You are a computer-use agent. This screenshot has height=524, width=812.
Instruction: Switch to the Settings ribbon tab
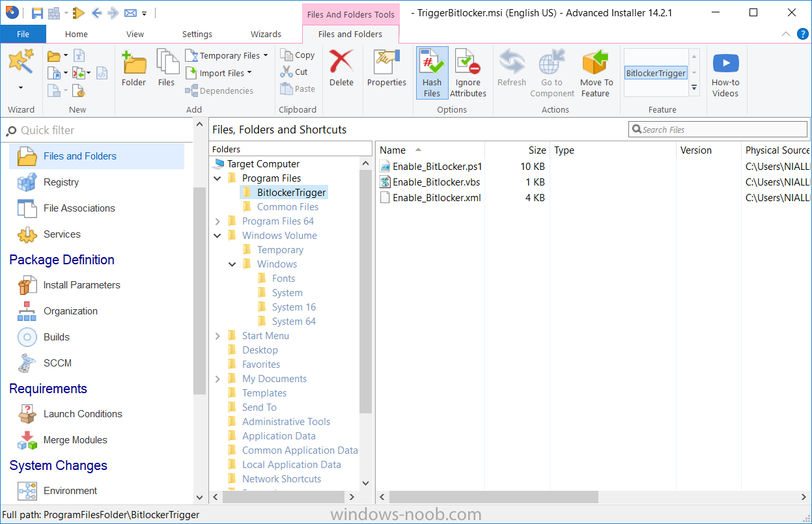coord(197,34)
